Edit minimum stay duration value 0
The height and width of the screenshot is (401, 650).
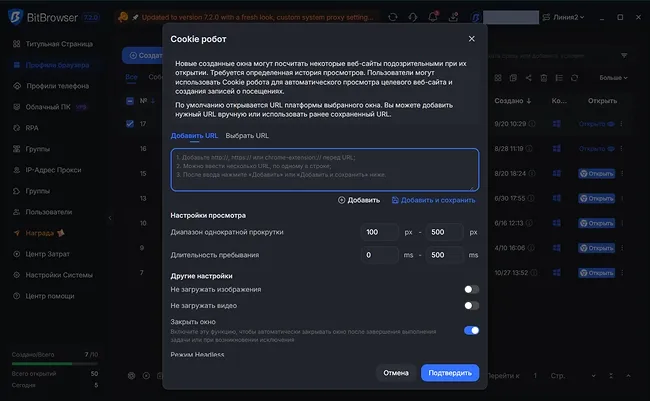coord(379,255)
